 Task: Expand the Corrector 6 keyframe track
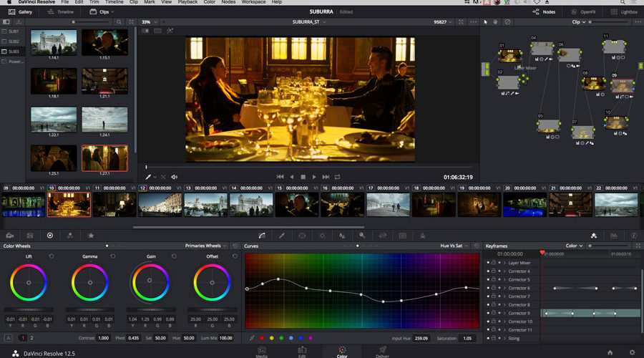pyautogui.click(x=504, y=288)
